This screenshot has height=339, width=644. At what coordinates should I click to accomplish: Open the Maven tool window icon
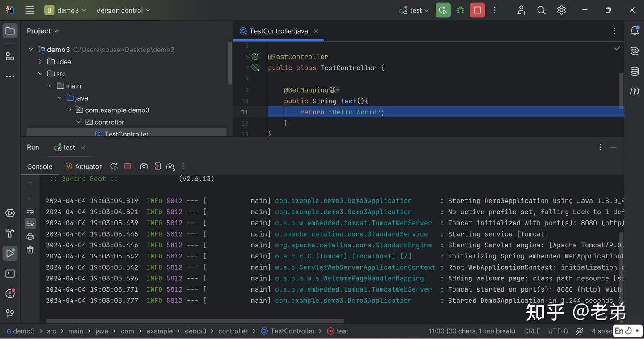tap(634, 91)
